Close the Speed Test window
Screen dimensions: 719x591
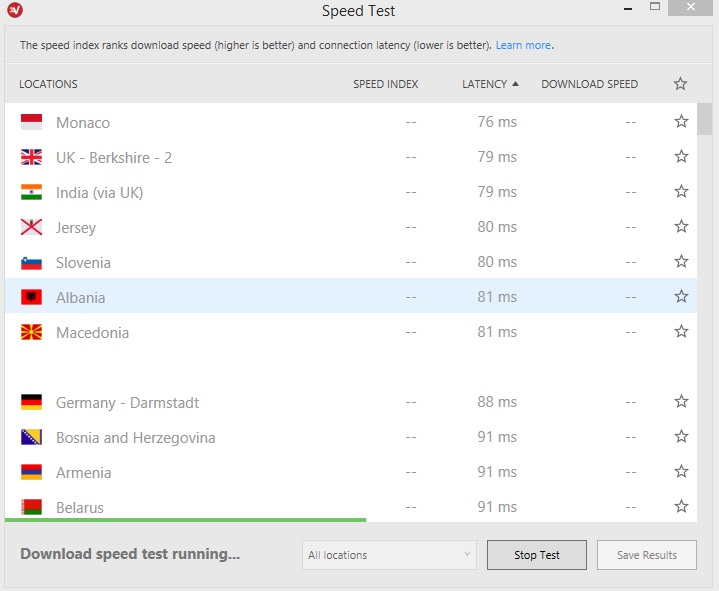tap(691, 7)
